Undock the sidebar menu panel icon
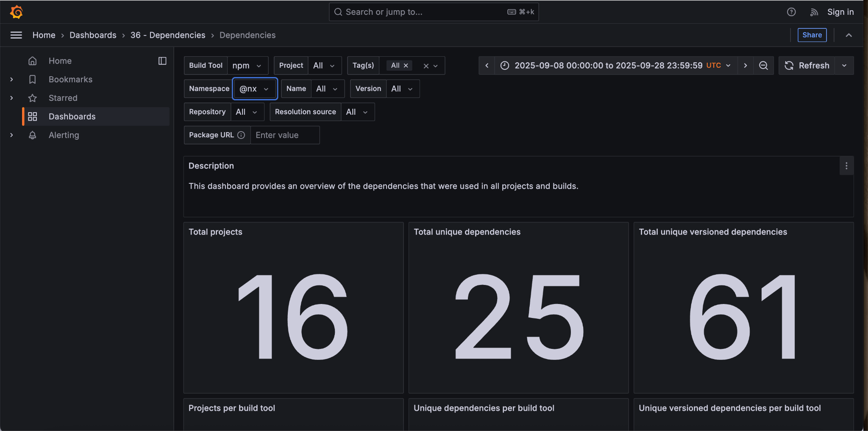Viewport: 868px width, 431px height. (x=162, y=61)
